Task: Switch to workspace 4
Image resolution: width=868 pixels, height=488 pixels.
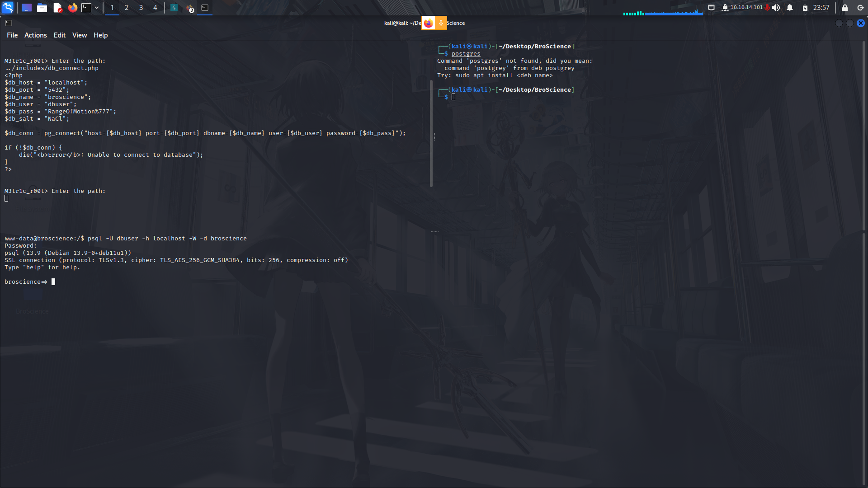Action: point(155,8)
